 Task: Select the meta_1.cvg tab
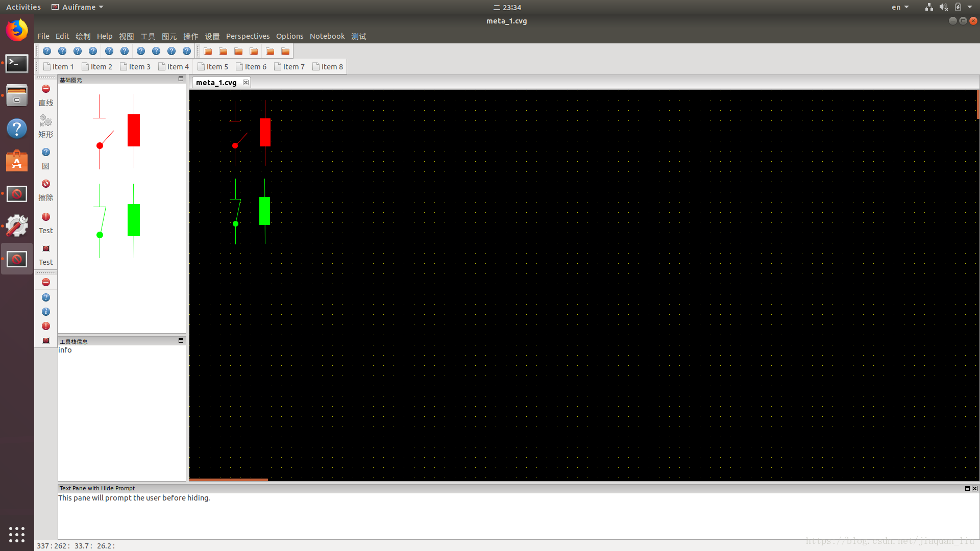pyautogui.click(x=215, y=82)
